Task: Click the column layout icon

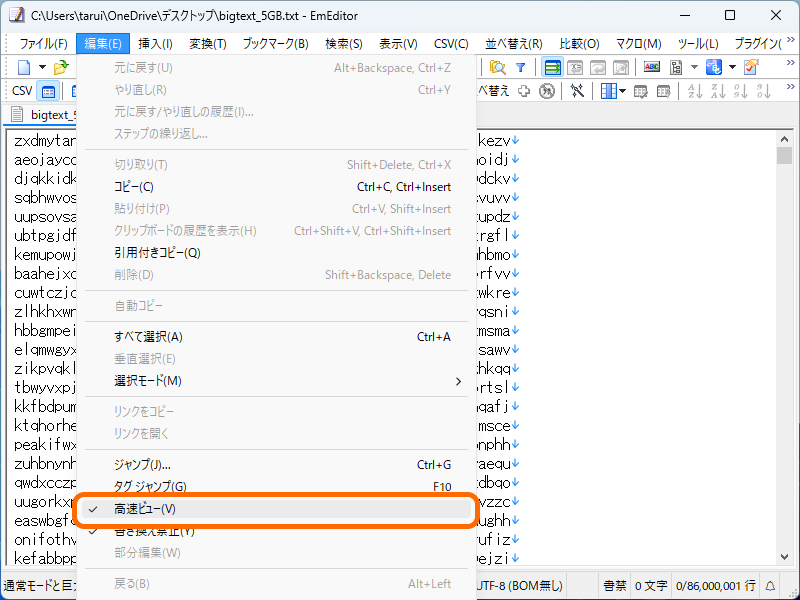Action: 608,91
